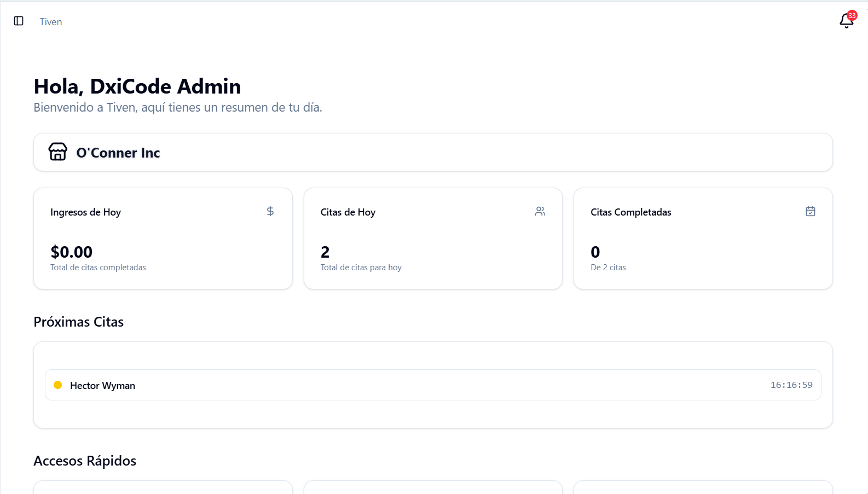Image resolution: width=868 pixels, height=494 pixels.
Task: Click the dollar sign icon
Action: (x=270, y=211)
